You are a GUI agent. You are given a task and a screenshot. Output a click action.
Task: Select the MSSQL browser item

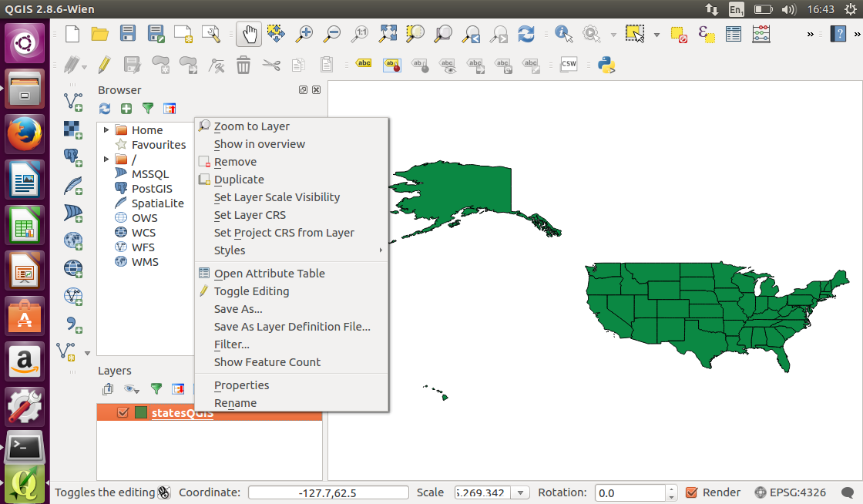[x=150, y=174]
